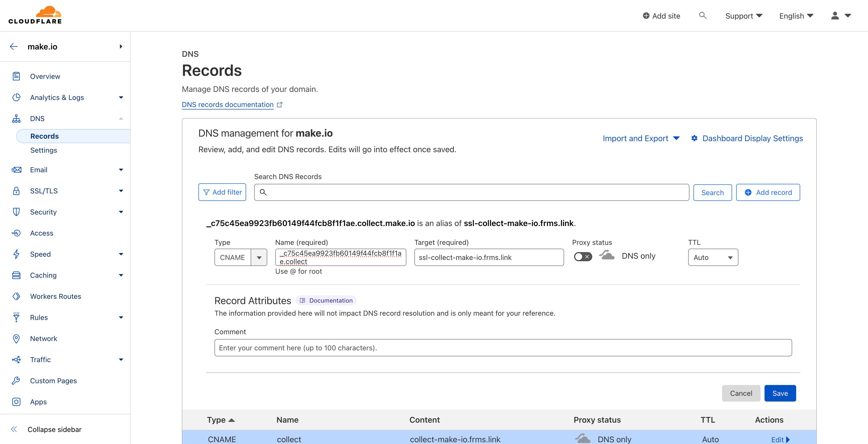Cancel editing the DNS record
The image size is (868, 444).
[x=741, y=393]
